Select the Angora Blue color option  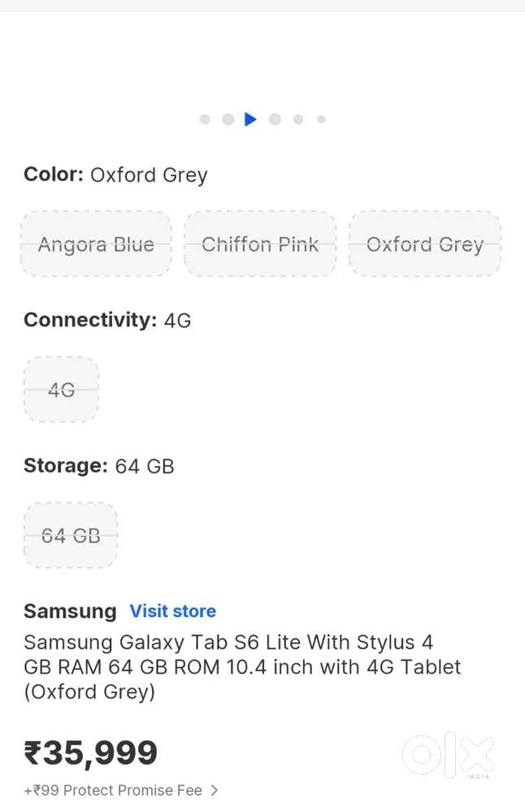96,244
